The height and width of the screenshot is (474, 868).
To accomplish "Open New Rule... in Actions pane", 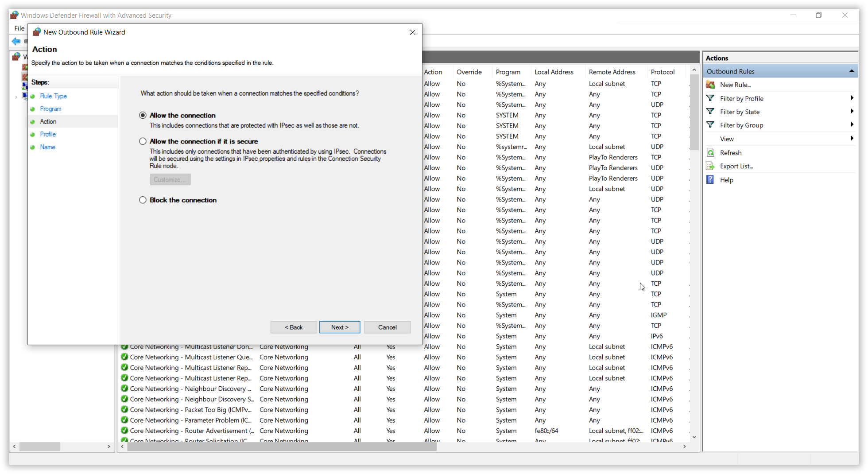I will [736, 85].
